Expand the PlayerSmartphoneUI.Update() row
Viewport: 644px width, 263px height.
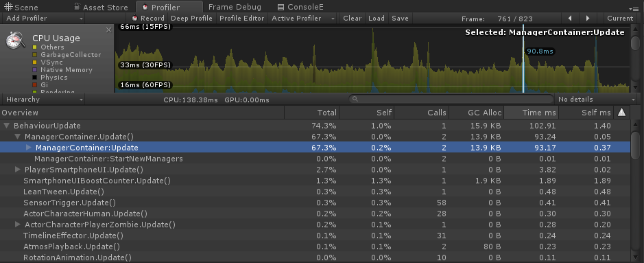click(18, 170)
